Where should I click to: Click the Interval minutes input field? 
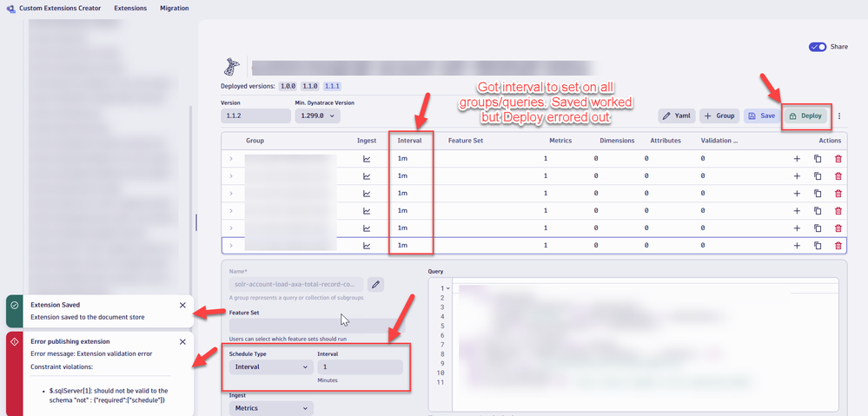tap(359, 367)
